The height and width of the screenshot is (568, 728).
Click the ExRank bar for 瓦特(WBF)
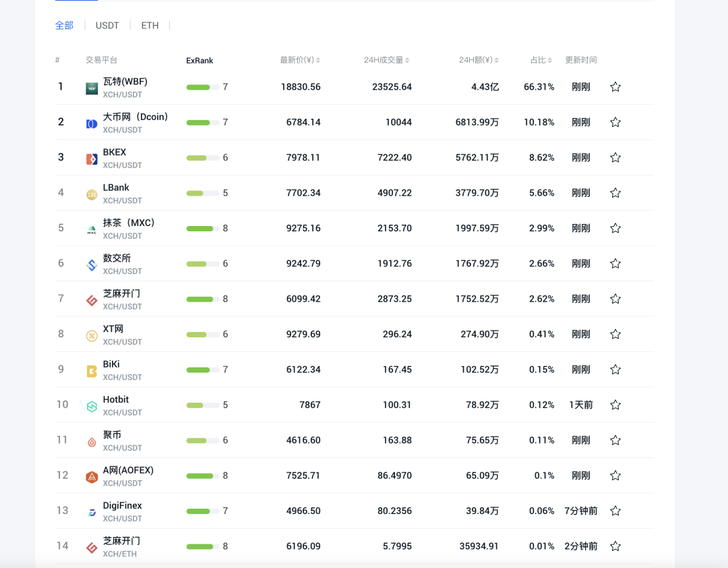tap(202, 87)
